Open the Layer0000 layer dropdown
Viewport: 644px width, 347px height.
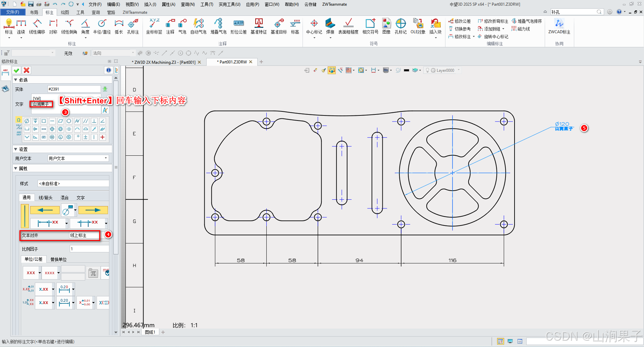(x=443, y=70)
